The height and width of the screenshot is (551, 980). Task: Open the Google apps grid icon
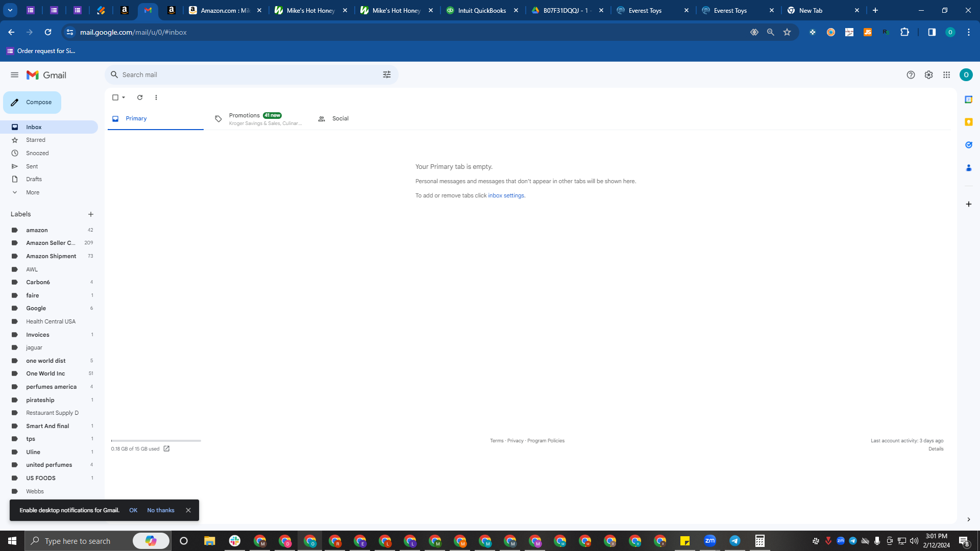946,75
